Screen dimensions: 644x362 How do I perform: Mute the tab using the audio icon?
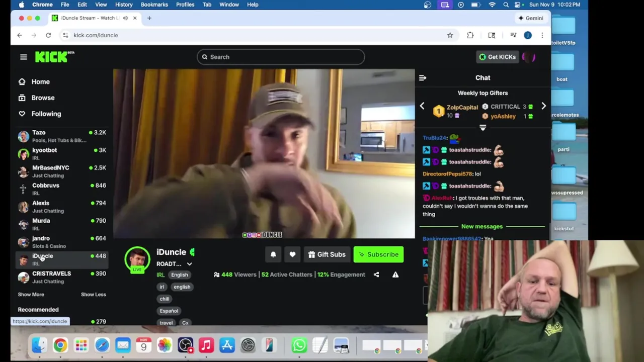(125, 18)
